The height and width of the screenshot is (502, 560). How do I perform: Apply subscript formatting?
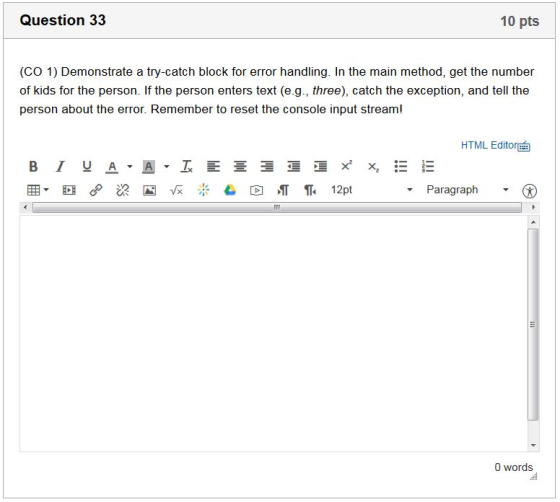coord(373,167)
